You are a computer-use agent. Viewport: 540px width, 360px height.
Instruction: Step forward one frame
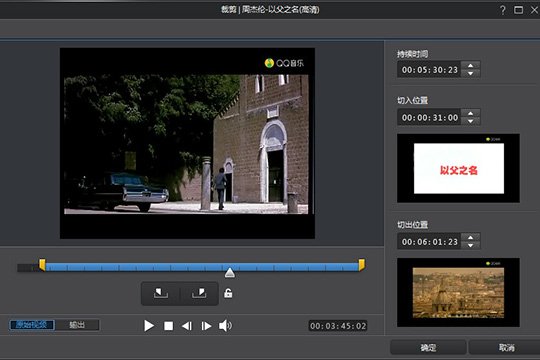[x=206, y=326]
